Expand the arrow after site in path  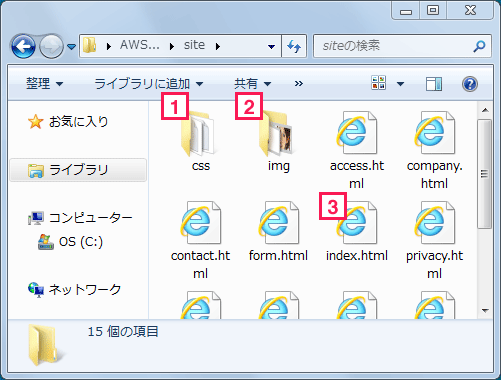(218, 46)
